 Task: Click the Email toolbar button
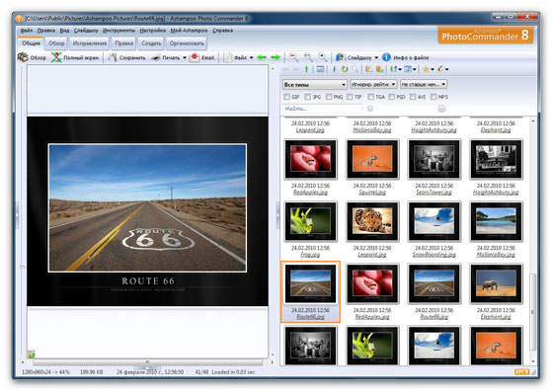click(x=202, y=57)
